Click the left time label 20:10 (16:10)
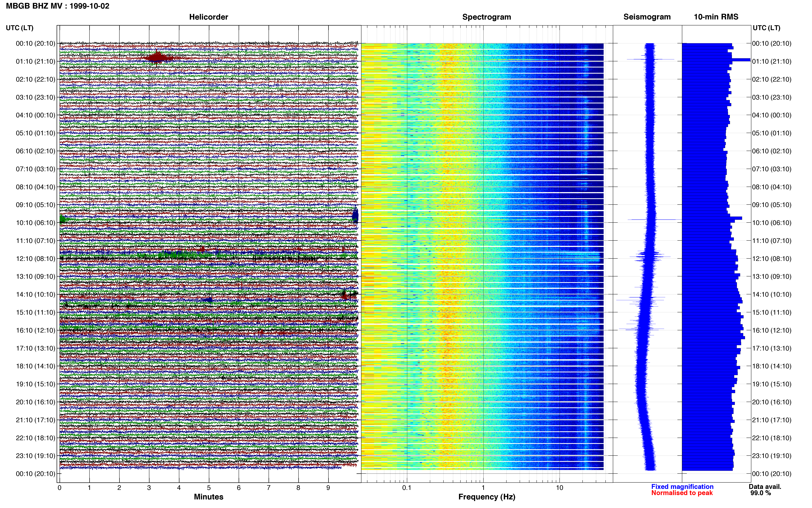The image size is (812, 508). click(x=36, y=402)
